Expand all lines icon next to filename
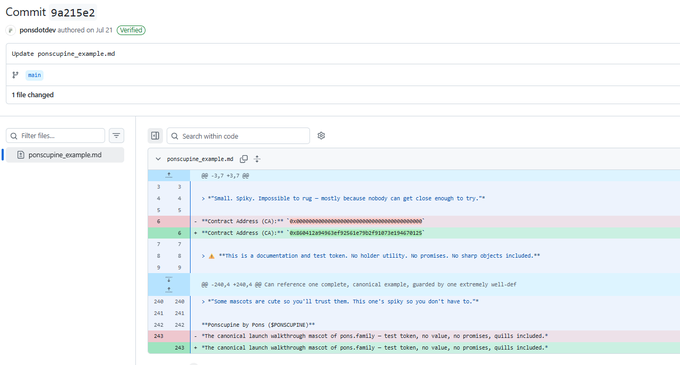680x365 pixels. (x=257, y=159)
